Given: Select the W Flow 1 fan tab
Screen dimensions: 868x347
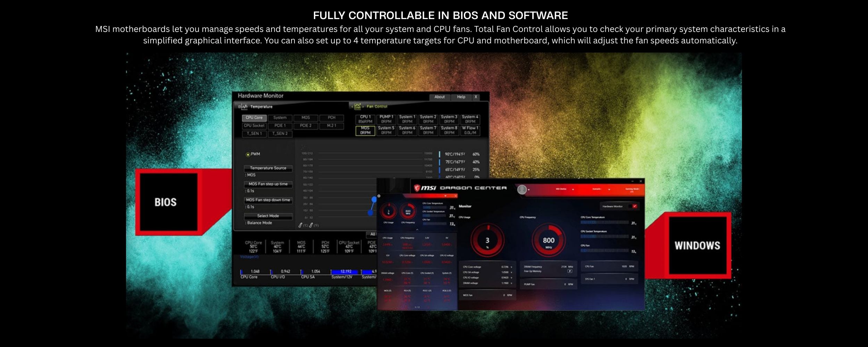Looking at the screenshot, I should (470, 130).
